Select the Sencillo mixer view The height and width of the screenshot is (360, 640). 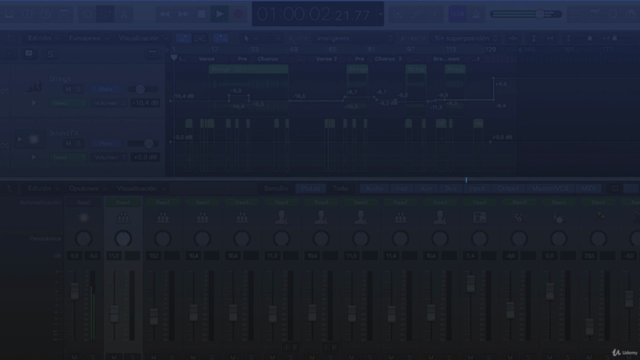[276, 189]
